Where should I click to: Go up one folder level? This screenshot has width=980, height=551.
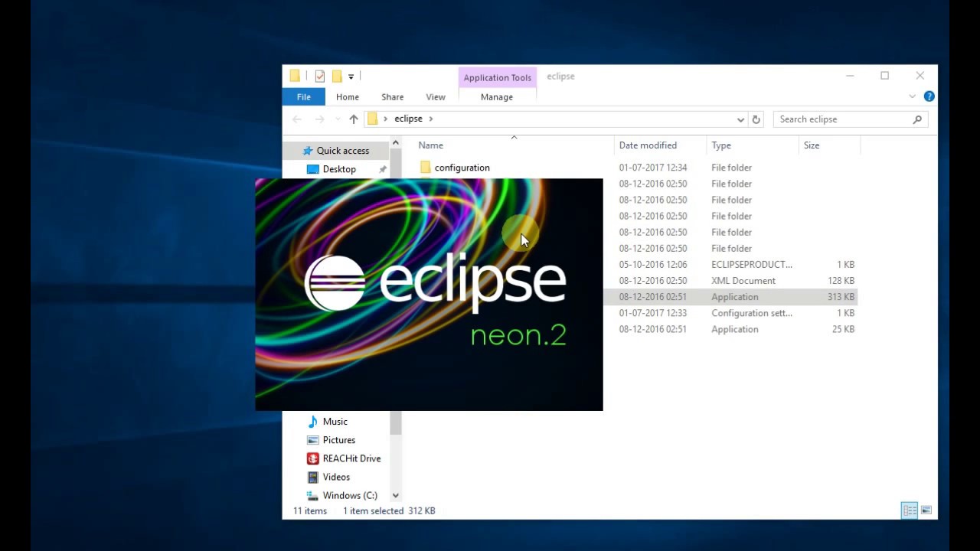click(354, 119)
